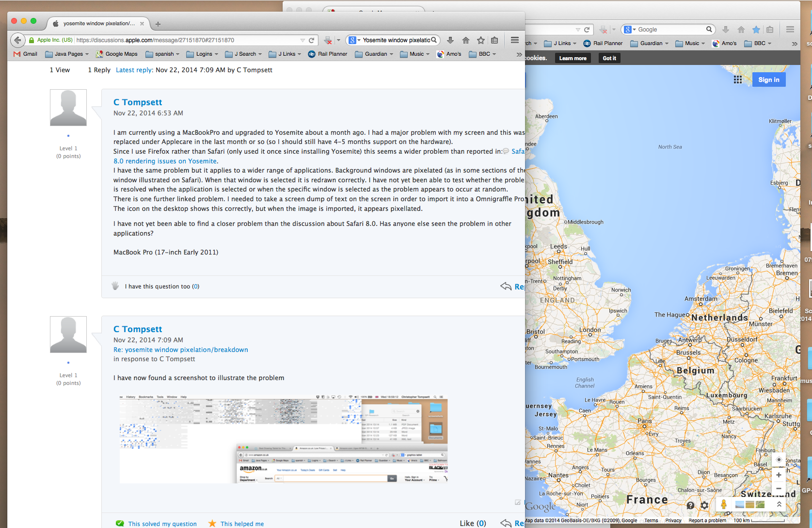This screenshot has height=528, width=812.
Task: Open the Google apps grid on Maps
Action: 738,80
